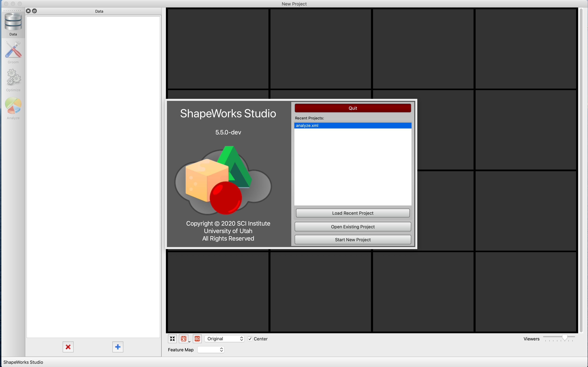Screen dimensions: 588x367
Task: Click the blue plus add button
Action: (118, 347)
